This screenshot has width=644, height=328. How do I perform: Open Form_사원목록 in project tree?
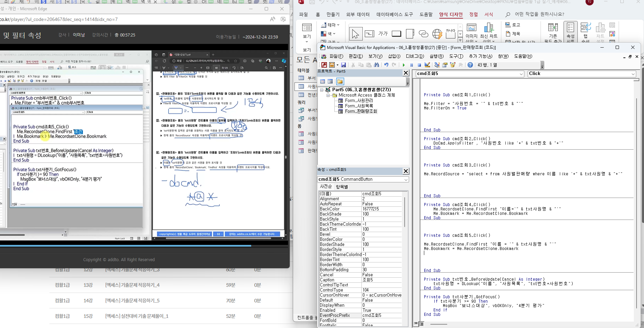click(359, 106)
